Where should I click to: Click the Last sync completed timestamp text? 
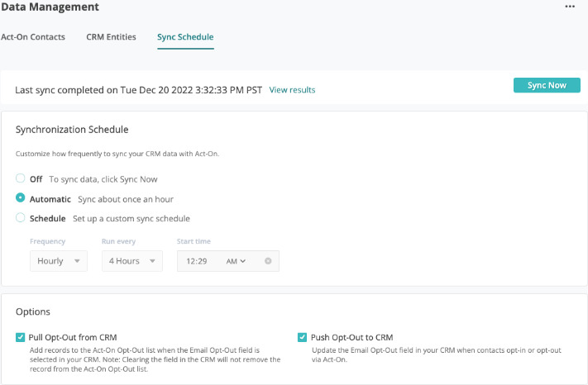(138, 90)
